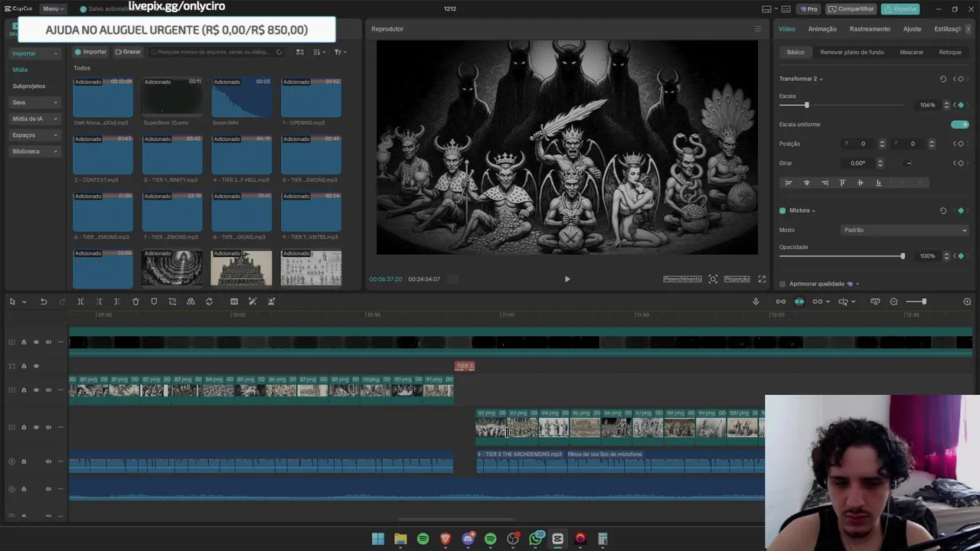Select the Mascarar sub-tab
Screen dimensions: 980x551
pos(911,52)
